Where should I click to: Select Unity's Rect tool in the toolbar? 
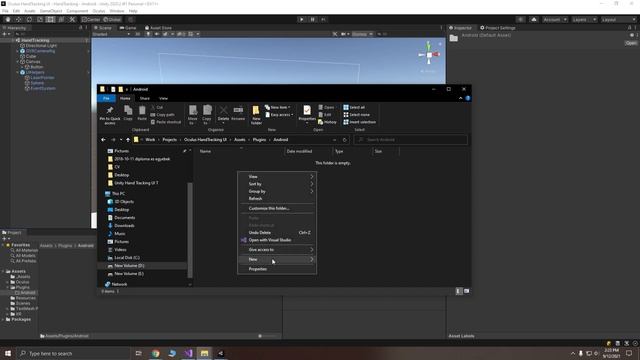point(50,19)
